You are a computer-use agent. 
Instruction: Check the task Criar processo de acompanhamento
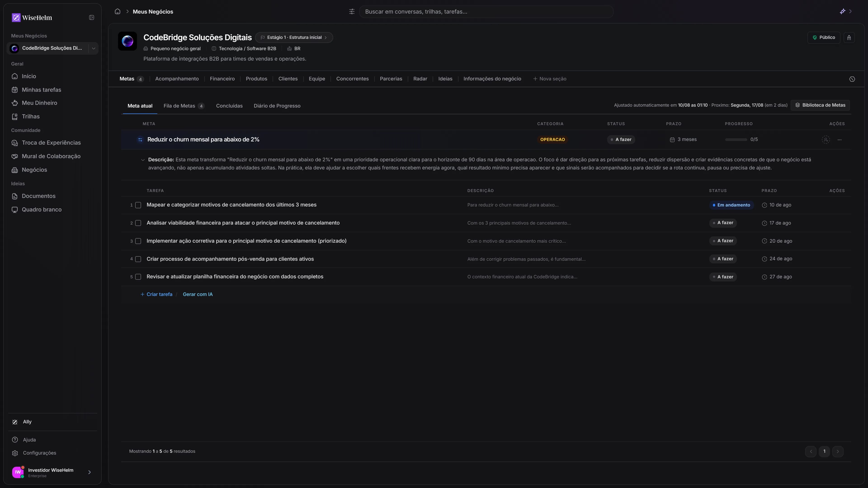tap(138, 259)
